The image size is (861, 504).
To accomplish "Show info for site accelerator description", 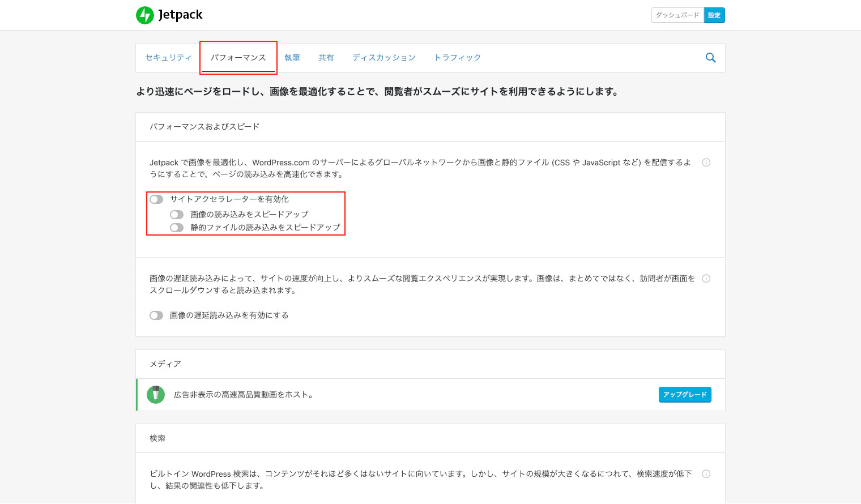I will point(706,163).
